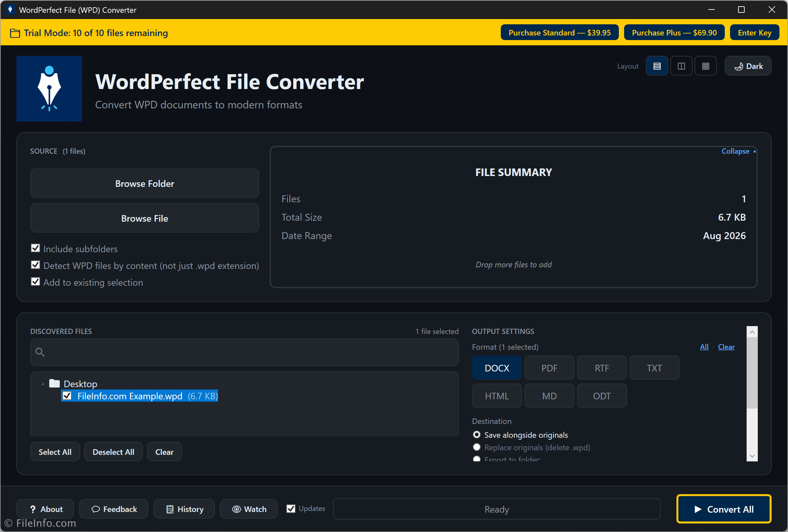788x532 pixels.
Task: Choose RTF as output format
Action: pos(602,368)
